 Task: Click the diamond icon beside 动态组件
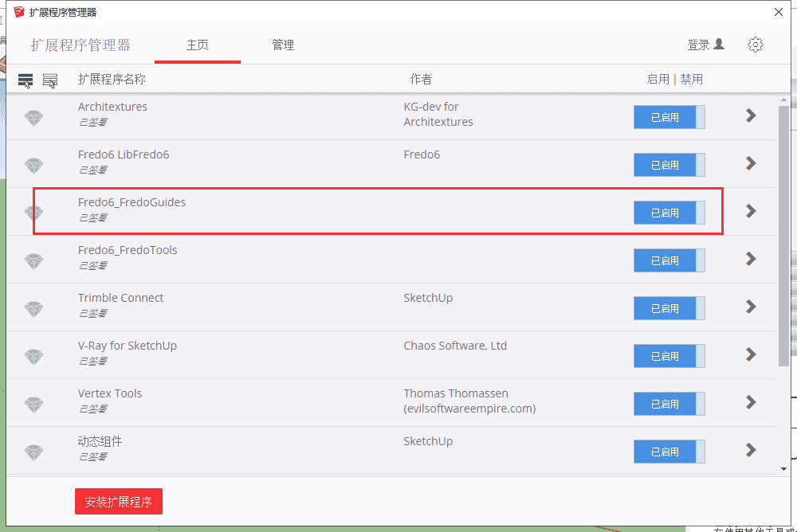click(x=33, y=452)
